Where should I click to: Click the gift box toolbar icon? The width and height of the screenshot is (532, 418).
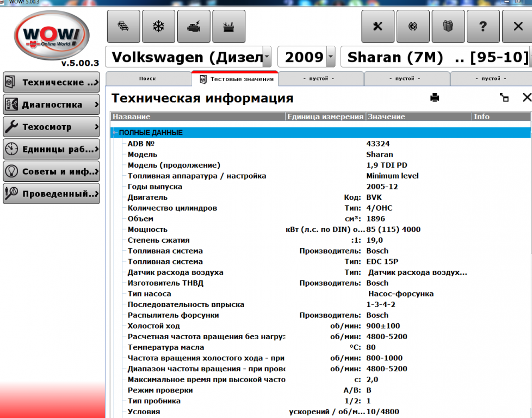click(448, 27)
